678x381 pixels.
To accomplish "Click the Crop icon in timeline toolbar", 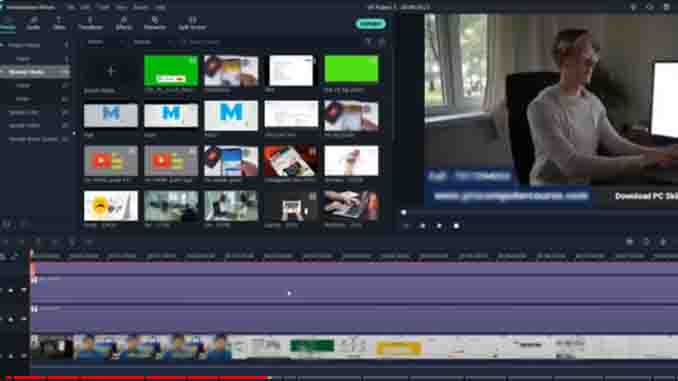I will coord(72,242).
